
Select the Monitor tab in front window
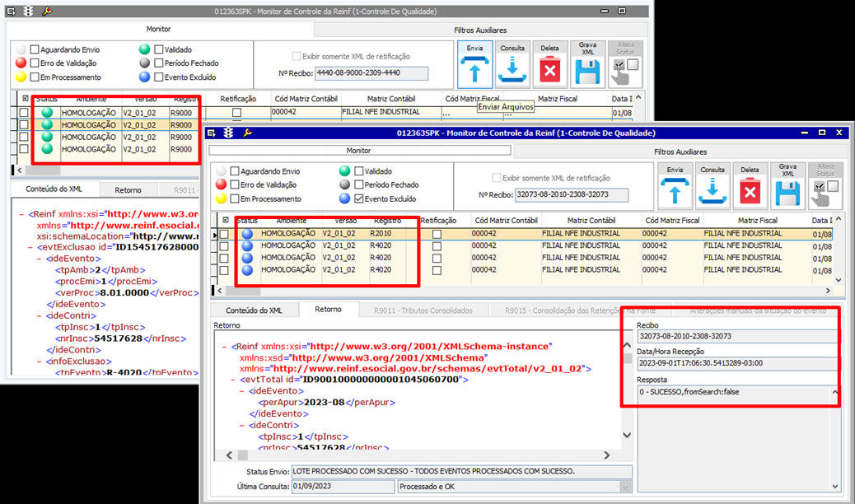[359, 151]
